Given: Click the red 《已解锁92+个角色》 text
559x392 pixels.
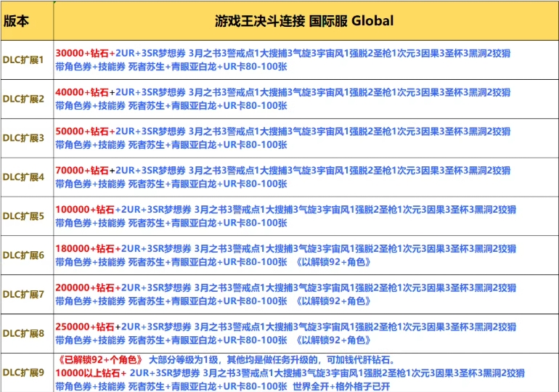Looking at the screenshot, I should pos(99,360).
